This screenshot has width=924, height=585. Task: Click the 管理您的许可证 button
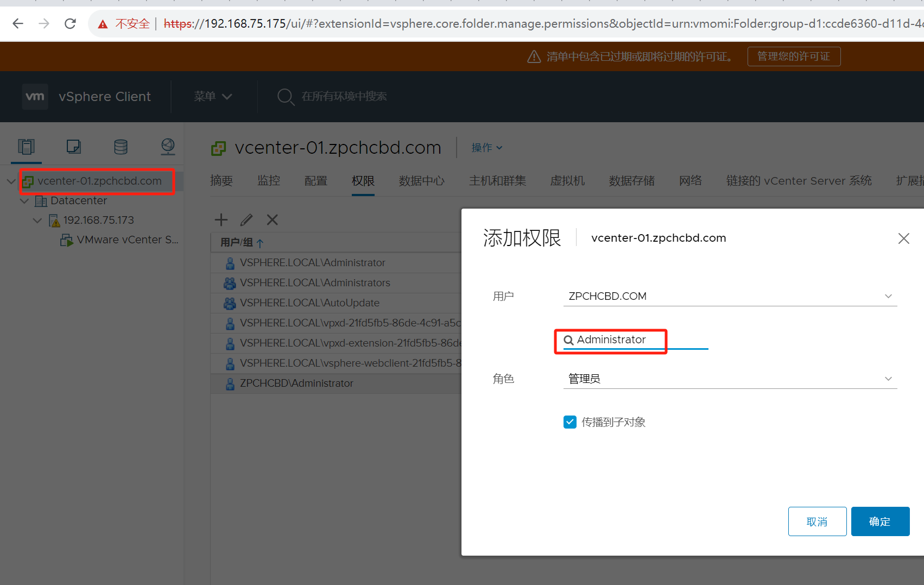pyautogui.click(x=794, y=56)
